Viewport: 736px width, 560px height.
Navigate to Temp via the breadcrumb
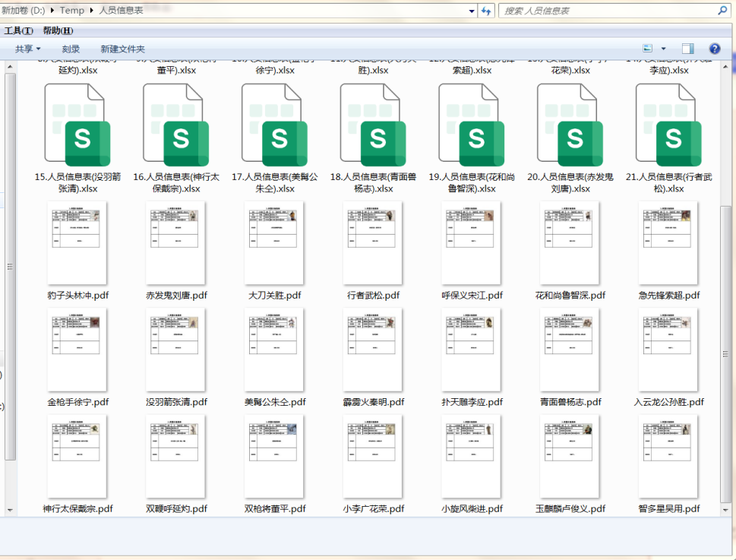72,11
